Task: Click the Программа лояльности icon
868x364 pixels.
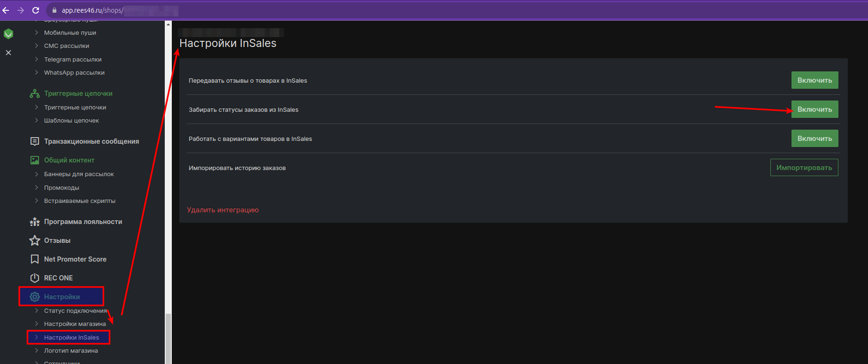Action: [34, 222]
